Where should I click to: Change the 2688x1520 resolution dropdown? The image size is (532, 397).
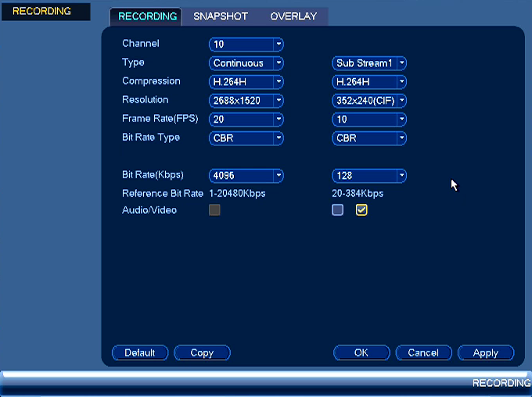click(x=246, y=101)
